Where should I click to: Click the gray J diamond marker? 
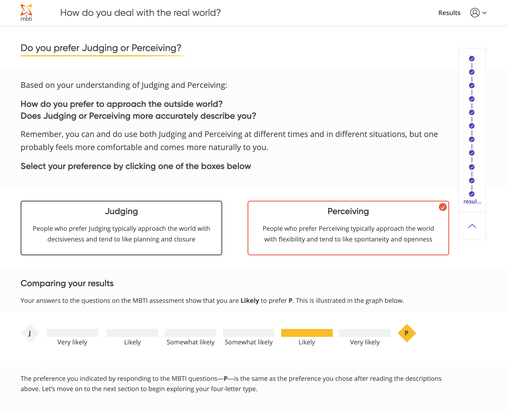(x=30, y=333)
